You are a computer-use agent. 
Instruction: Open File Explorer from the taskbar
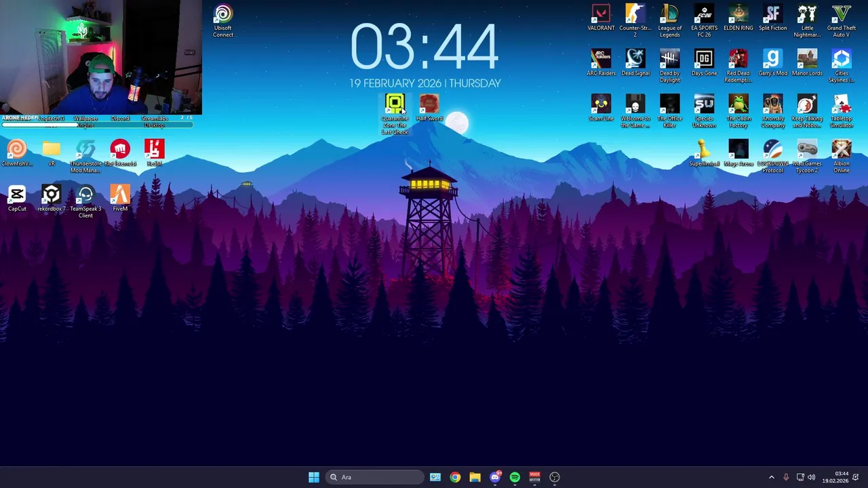pyautogui.click(x=475, y=477)
